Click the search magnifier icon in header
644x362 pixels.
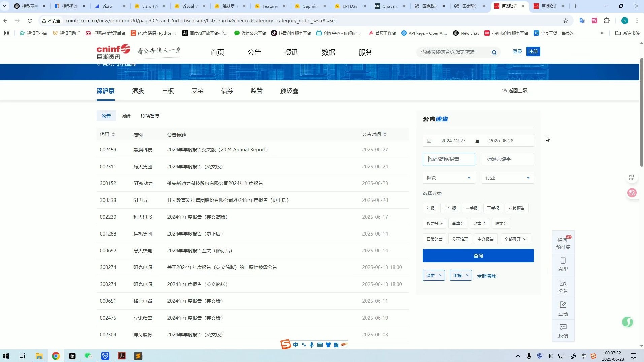coord(494,52)
